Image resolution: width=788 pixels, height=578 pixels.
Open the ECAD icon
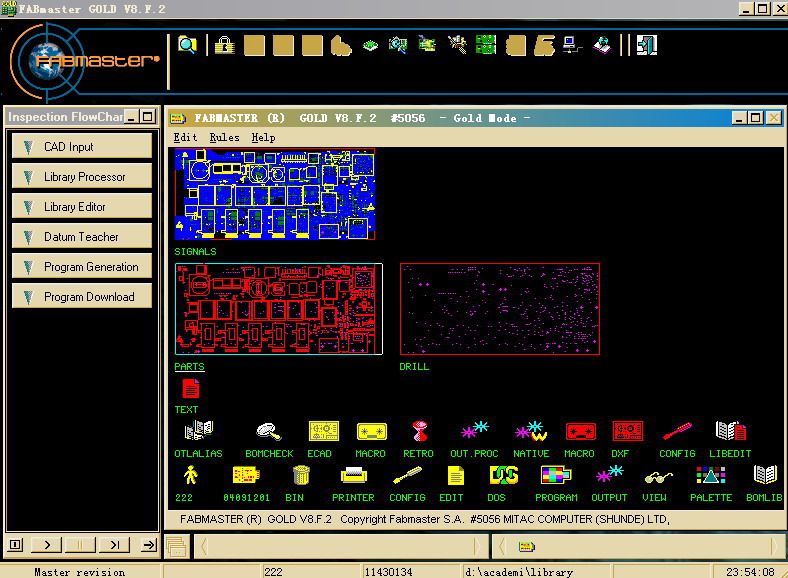click(324, 431)
